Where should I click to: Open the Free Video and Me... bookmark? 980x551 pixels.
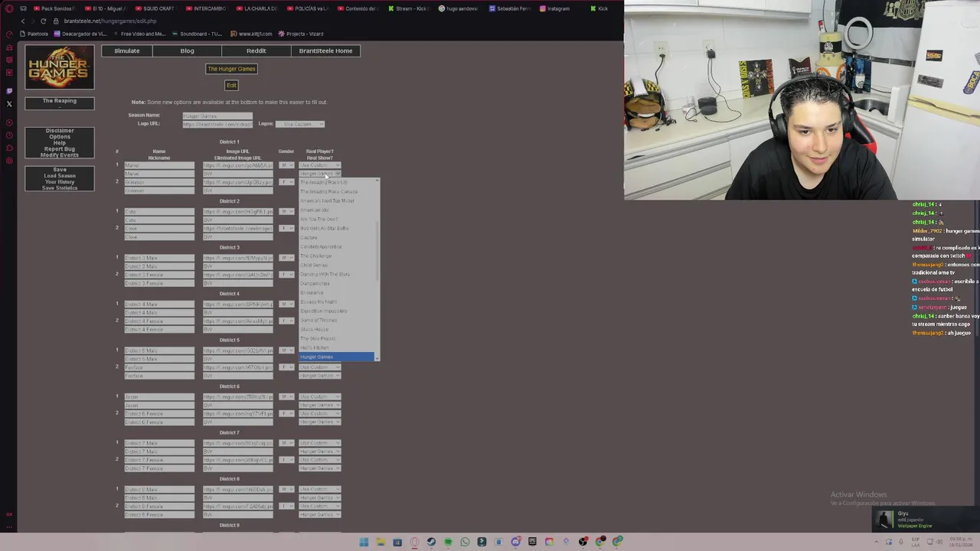click(x=139, y=34)
